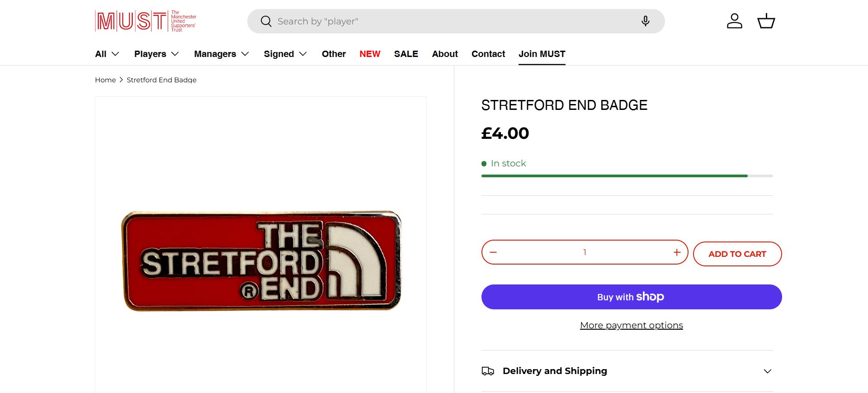Open the account profile icon
The width and height of the screenshot is (868, 393).
click(x=734, y=21)
